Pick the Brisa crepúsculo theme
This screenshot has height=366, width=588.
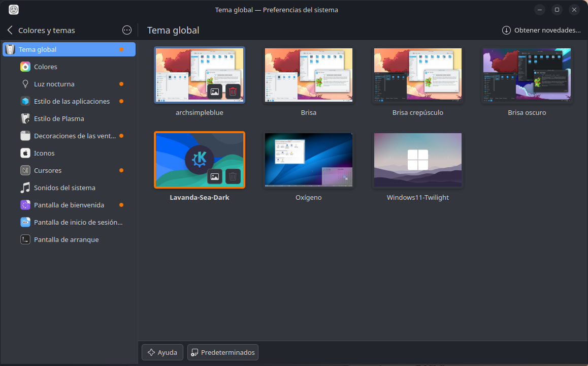pos(417,75)
